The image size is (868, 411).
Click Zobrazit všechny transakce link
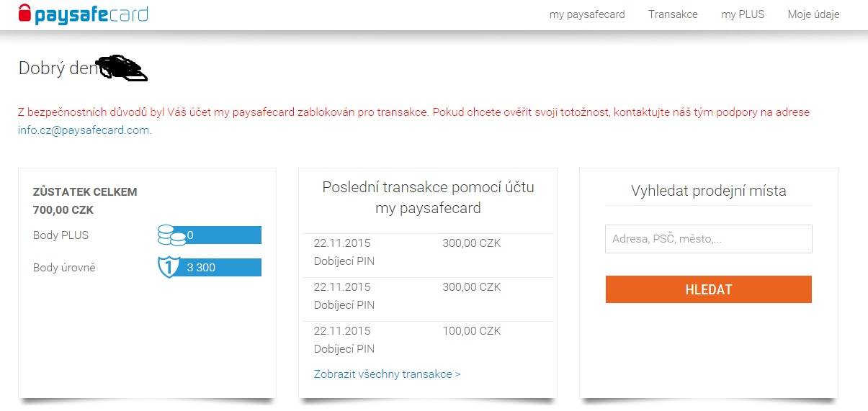pos(387,374)
